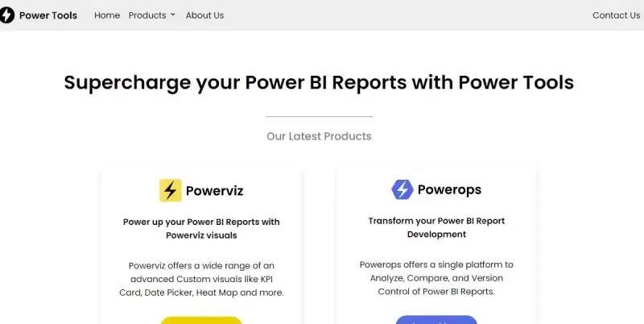Open the About Us page
This screenshot has width=644, height=324.
pos(204,15)
